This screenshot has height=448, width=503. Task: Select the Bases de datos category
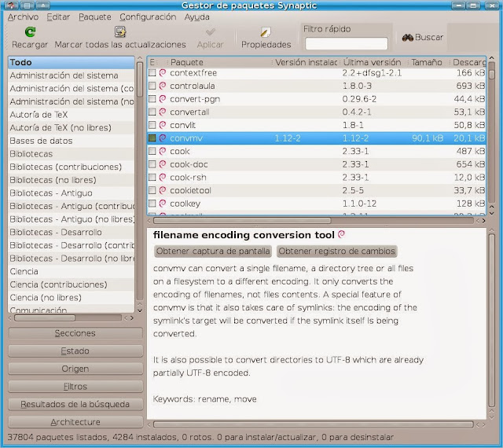click(71, 141)
